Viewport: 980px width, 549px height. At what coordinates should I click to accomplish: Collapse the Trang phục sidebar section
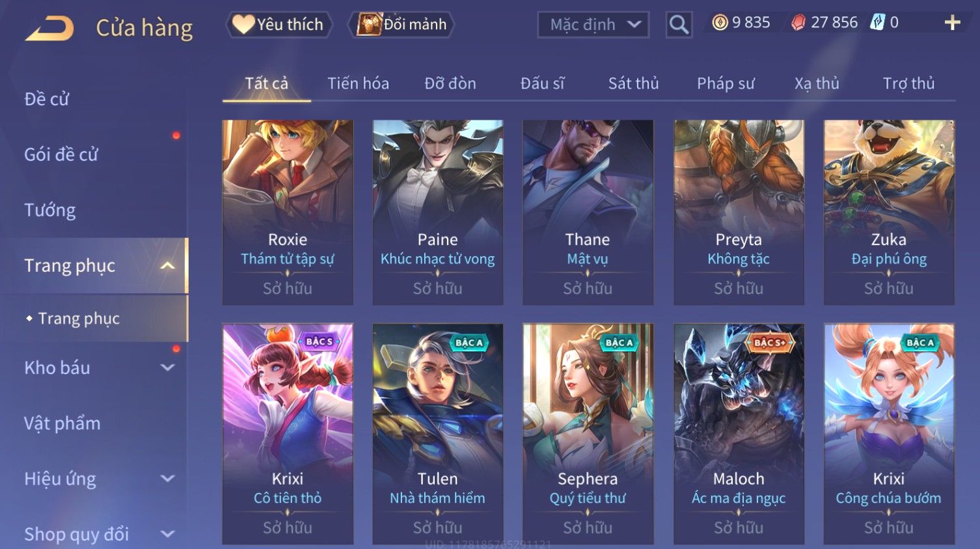coord(94,265)
